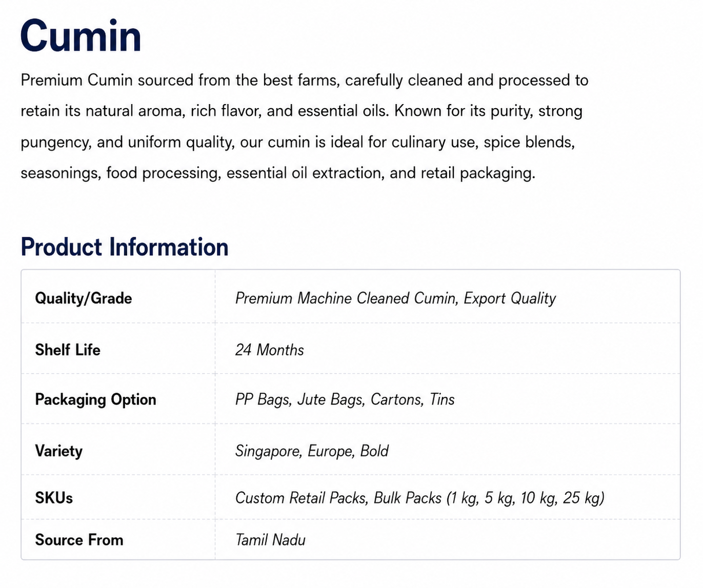Viewport: 703px width, 588px height.
Task: Select the Packaging Option label
Action: pyautogui.click(x=95, y=400)
